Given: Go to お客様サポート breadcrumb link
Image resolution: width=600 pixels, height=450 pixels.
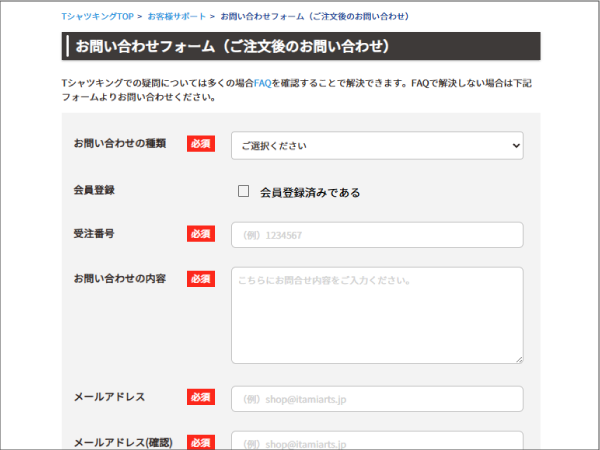Looking at the screenshot, I should 176,17.
